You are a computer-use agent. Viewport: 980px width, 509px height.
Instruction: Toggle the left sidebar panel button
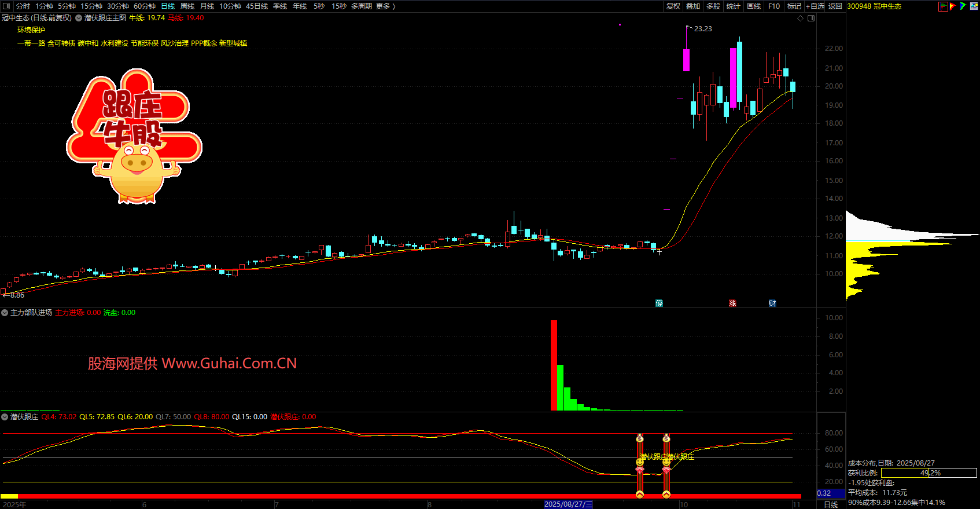6,6
